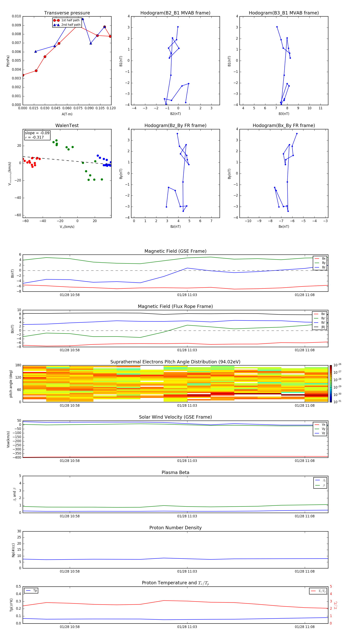The width and height of the screenshot is (351, 644).
Task: Click the 'A(T·m)' x-axis label
Action: [x=67, y=114]
